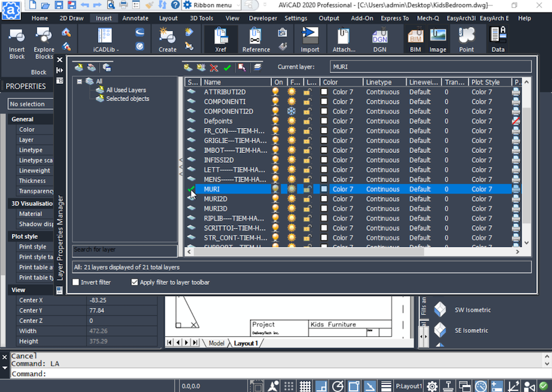The height and width of the screenshot is (392, 552).
Task: Set the selected layer current with the green check
Action: [x=227, y=67]
